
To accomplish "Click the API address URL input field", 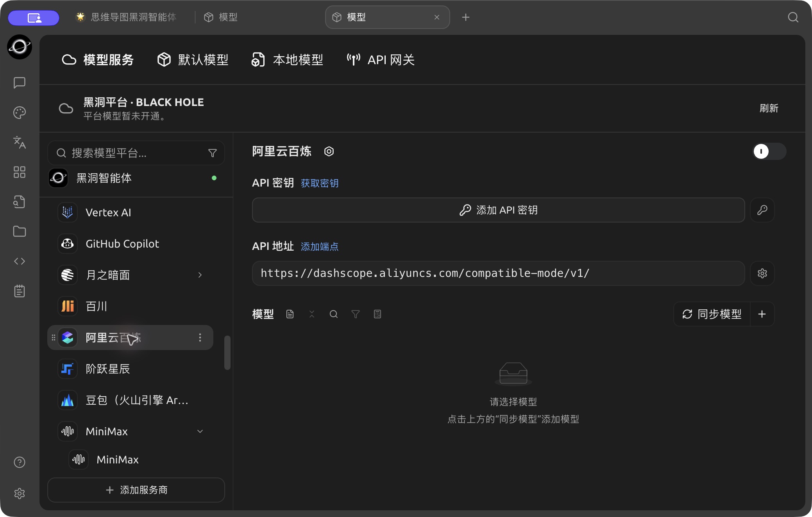I will point(498,273).
